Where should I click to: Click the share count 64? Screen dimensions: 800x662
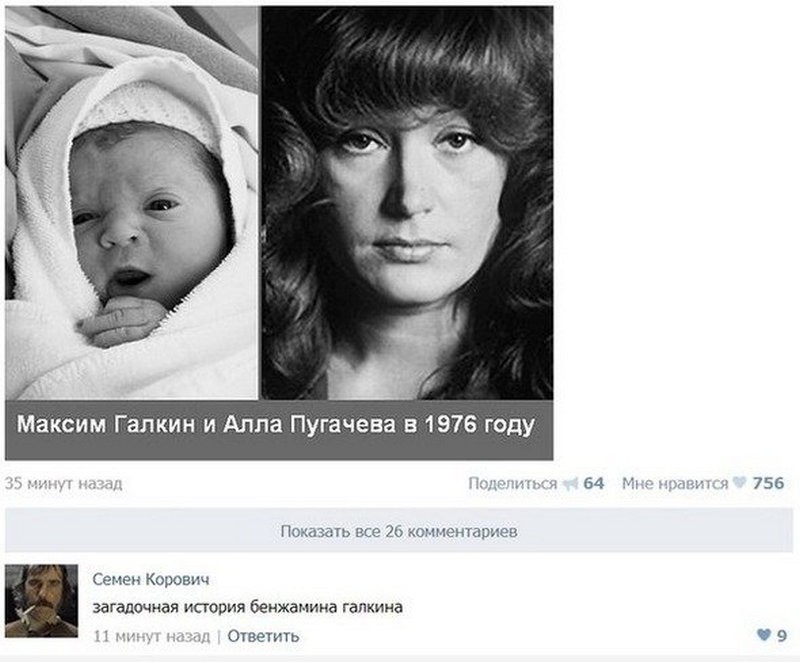593,483
